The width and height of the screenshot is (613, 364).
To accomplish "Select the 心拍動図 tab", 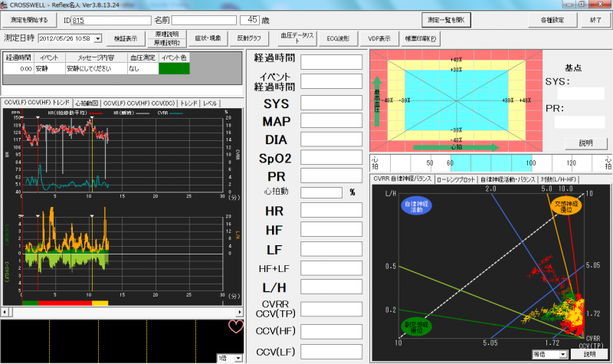I will pyautogui.click(x=85, y=103).
